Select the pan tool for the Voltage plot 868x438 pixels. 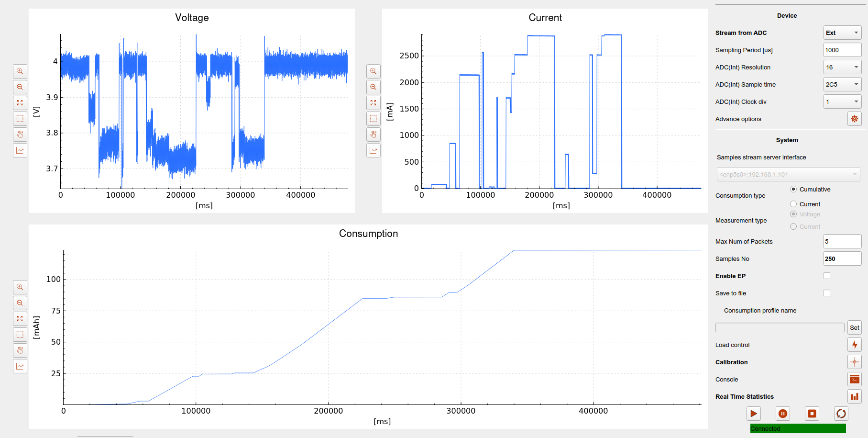coord(20,135)
